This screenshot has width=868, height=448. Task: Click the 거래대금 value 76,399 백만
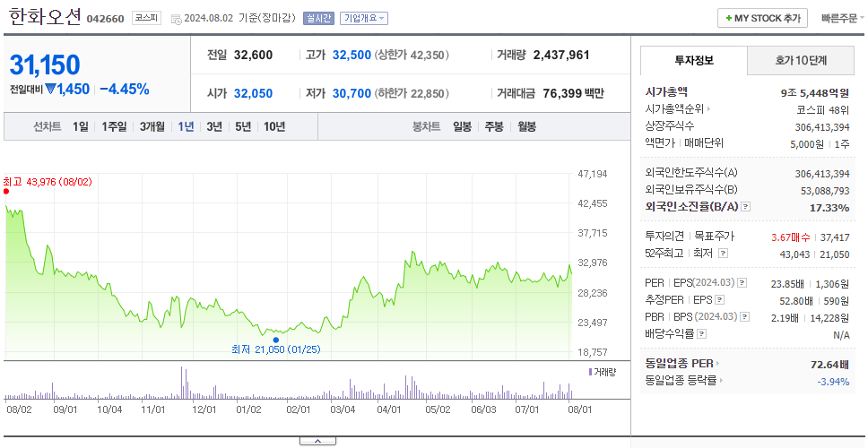[x=574, y=93]
